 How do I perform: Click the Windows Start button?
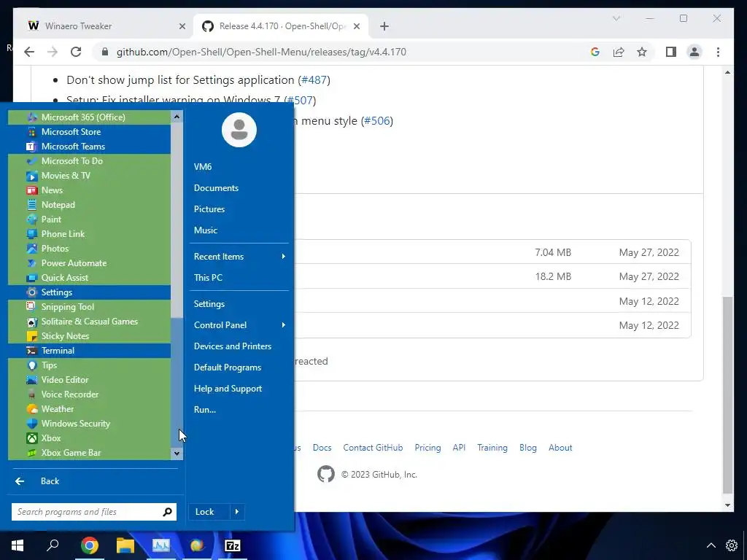[x=18, y=545]
